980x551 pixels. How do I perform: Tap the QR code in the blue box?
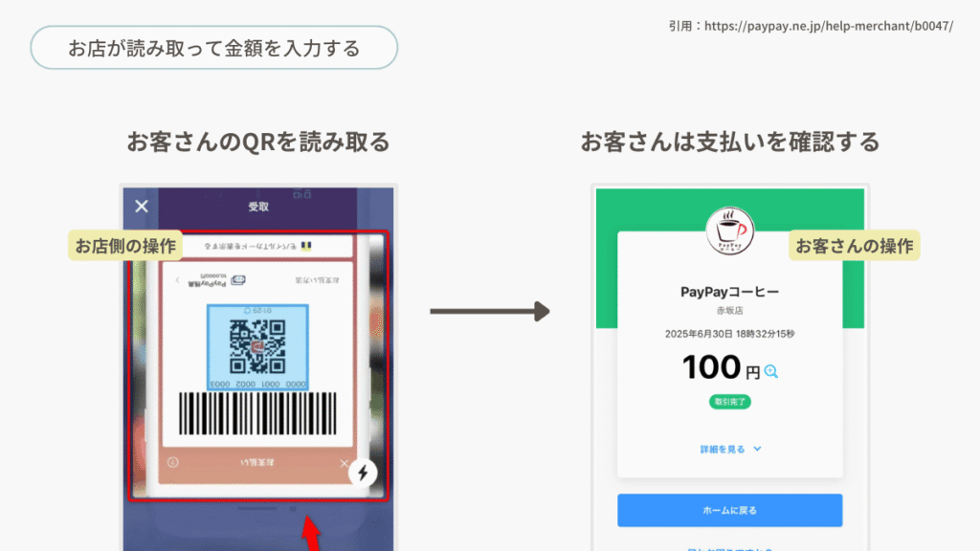(257, 346)
